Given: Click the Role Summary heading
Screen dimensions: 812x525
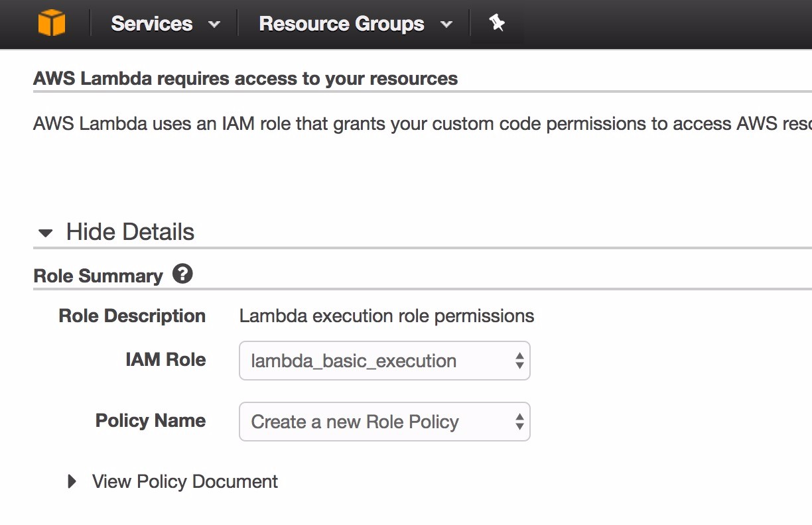Looking at the screenshot, I should [98, 276].
